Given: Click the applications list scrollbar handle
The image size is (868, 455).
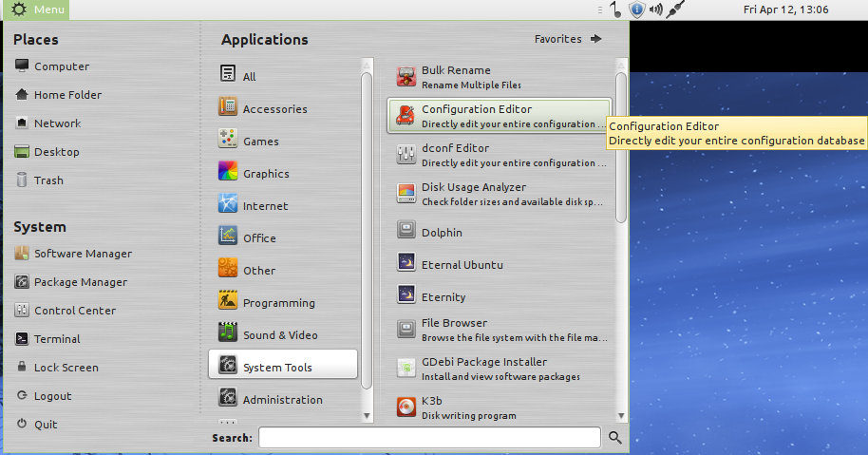Looking at the screenshot, I should [x=621, y=147].
